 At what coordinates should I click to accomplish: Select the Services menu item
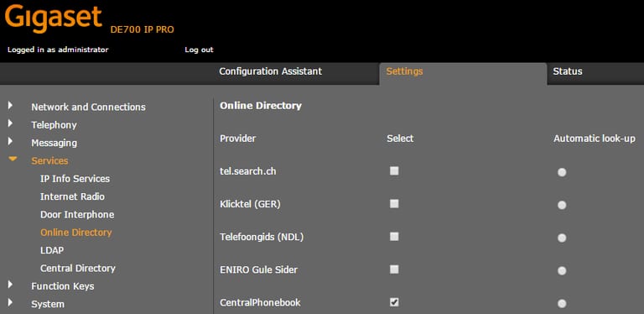click(49, 160)
